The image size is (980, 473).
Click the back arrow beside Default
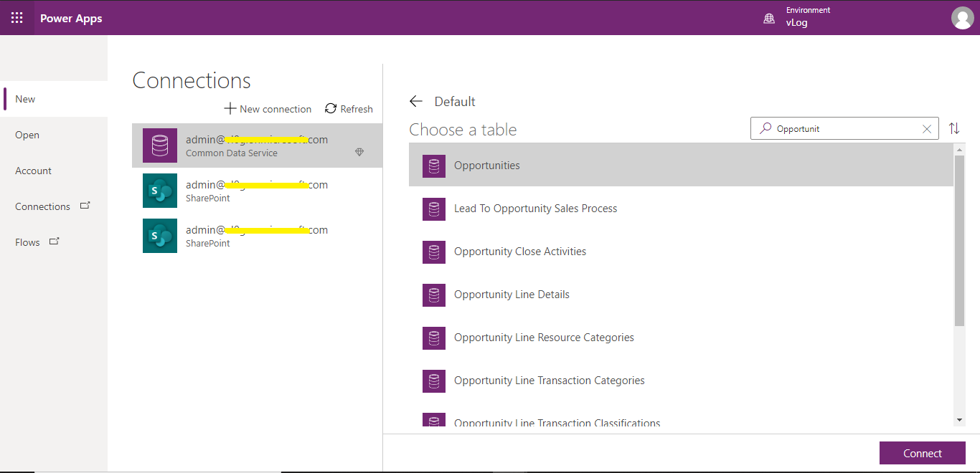tap(416, 101)
